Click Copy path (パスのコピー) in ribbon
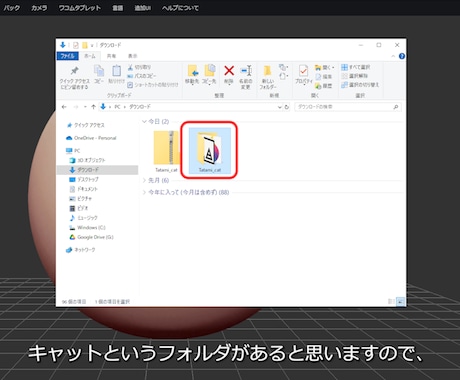 142,76
